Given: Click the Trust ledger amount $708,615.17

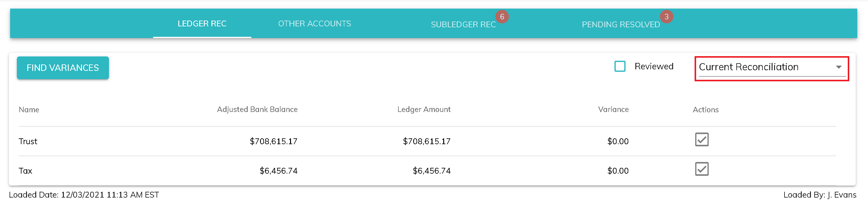Looking at the screenshot, I should tap(427, 141).
